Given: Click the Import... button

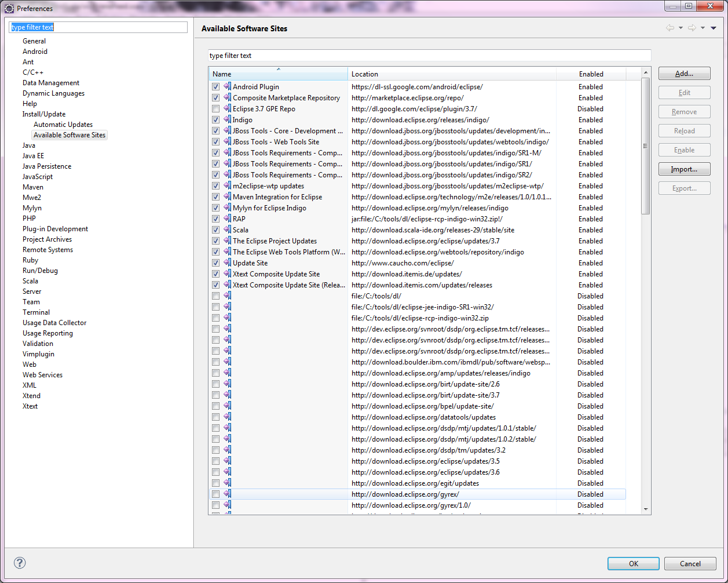Looking at the screenshot, I should point(684,169).
